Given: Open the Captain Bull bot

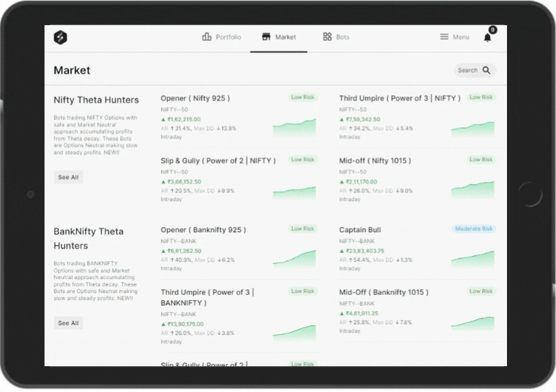Looking at the screenshot, I should 360,230.
